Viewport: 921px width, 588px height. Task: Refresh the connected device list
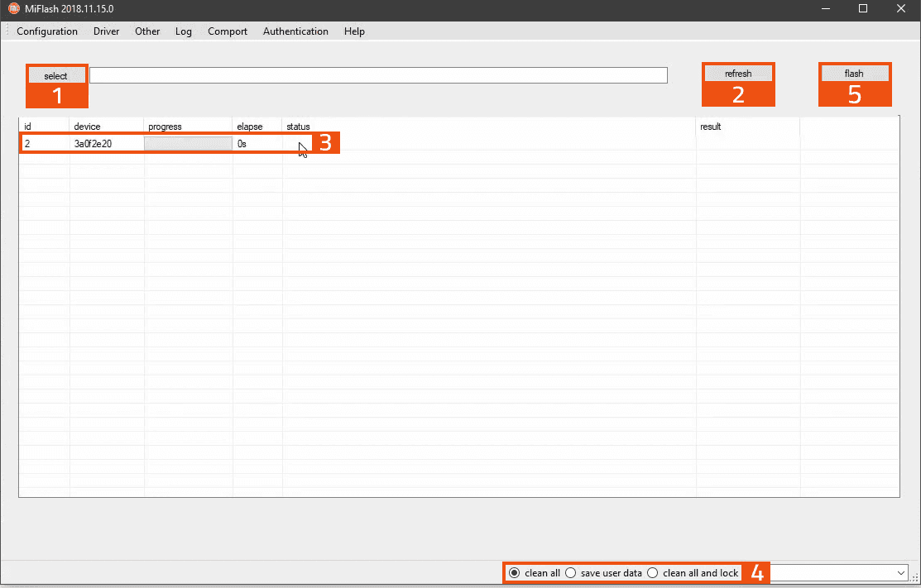(x=738, y=74)
